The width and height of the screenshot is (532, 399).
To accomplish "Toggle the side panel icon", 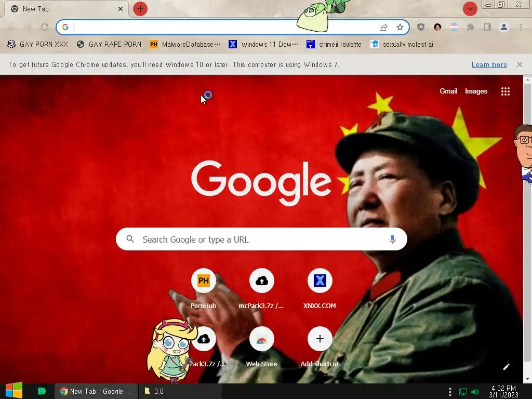I will pyautogui.click(x=487, y=27).
